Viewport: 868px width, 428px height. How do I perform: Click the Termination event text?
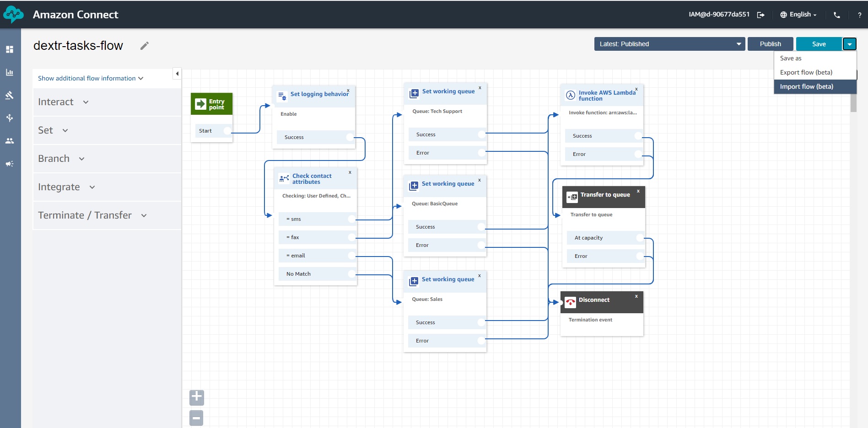pos(590,320)
